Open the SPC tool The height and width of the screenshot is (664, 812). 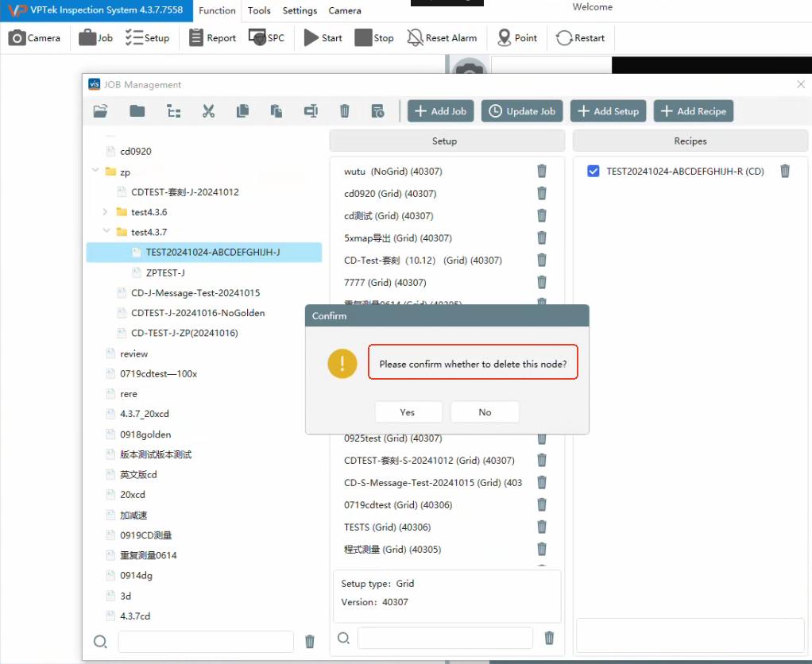(x=266, y=38)
